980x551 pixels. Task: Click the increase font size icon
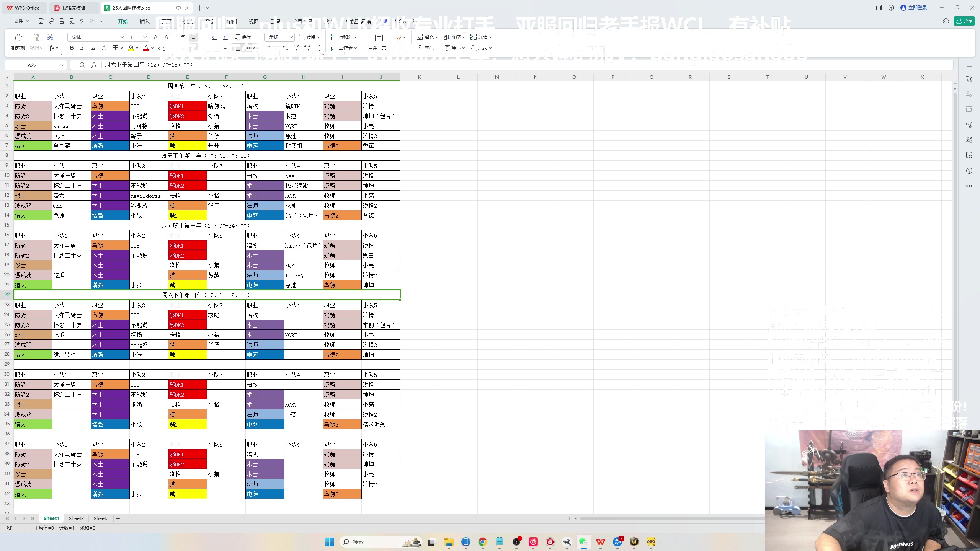156,37
